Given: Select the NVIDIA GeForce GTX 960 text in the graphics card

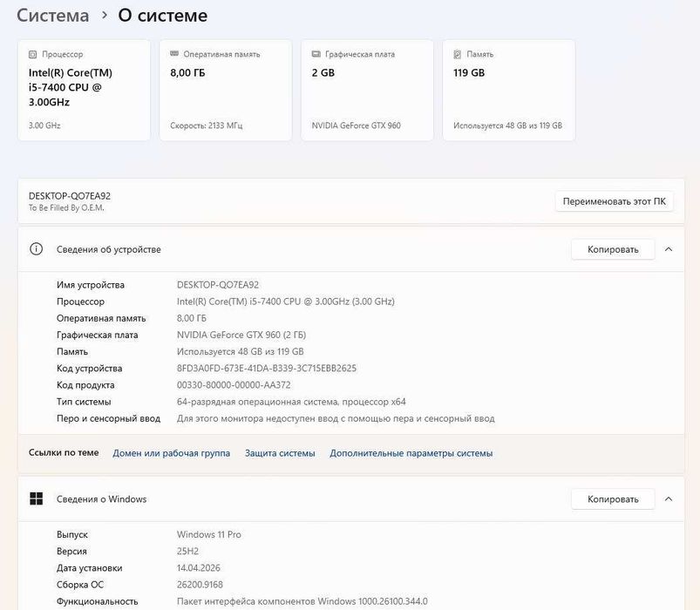Looking at the screenshot, I should click(x=357, y=125).
